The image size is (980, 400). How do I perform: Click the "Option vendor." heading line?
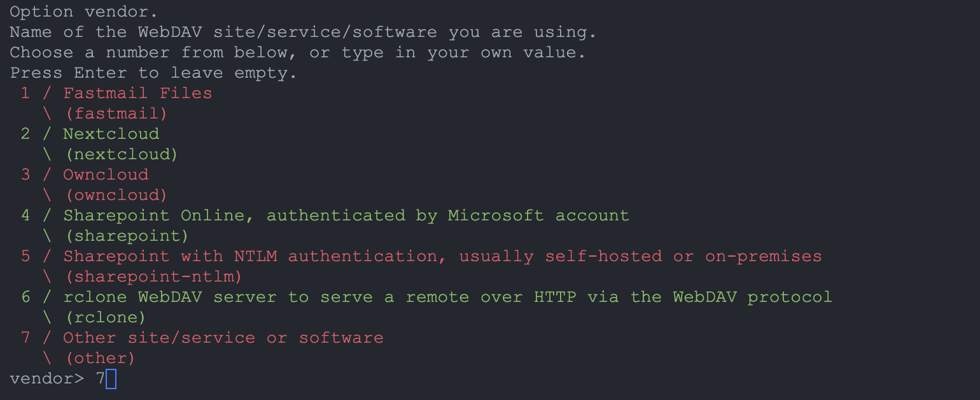pyautogui.click(x=83, y=11)
